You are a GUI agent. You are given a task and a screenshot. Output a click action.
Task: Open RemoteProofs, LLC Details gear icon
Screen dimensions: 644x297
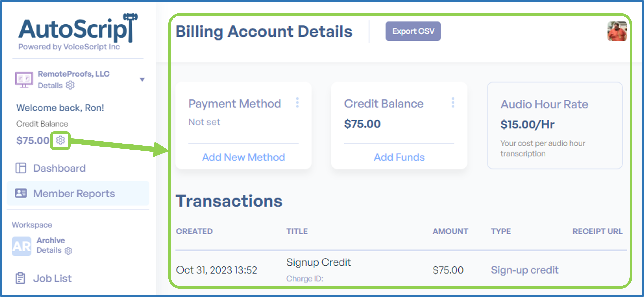70,85
